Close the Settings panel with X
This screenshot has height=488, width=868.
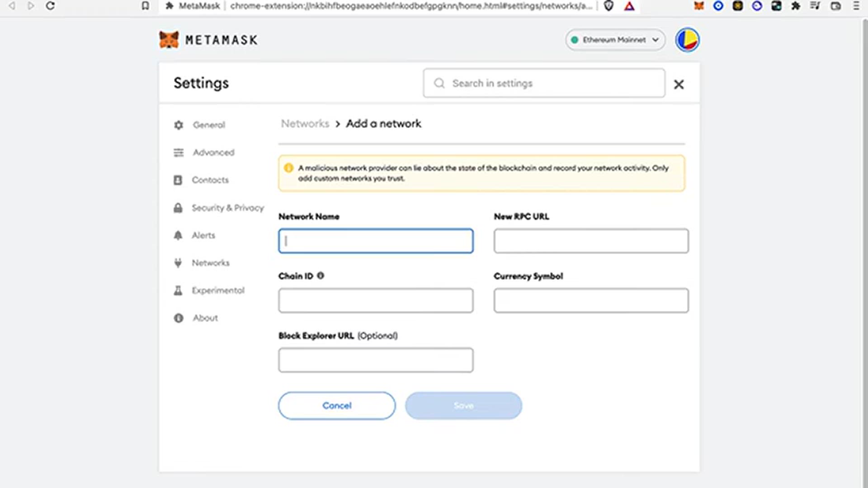click(679, 84)
